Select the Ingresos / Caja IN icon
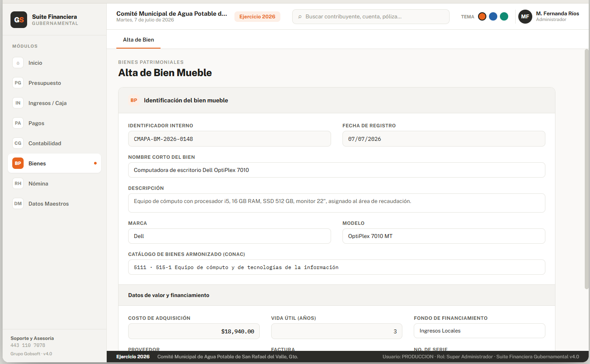Screen dimensions: 590x364 pos(18,103)
